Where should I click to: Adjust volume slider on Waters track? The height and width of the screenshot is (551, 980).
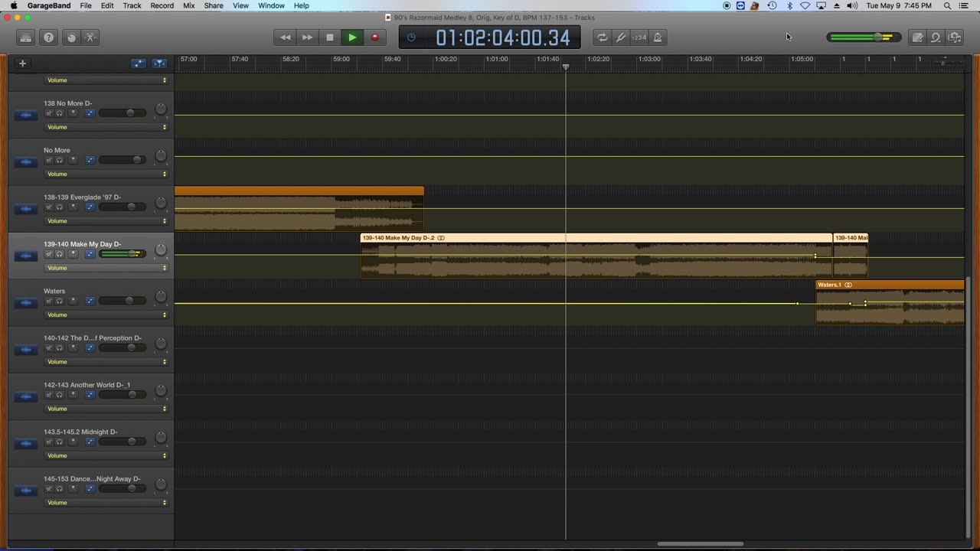tap(122, 301)
